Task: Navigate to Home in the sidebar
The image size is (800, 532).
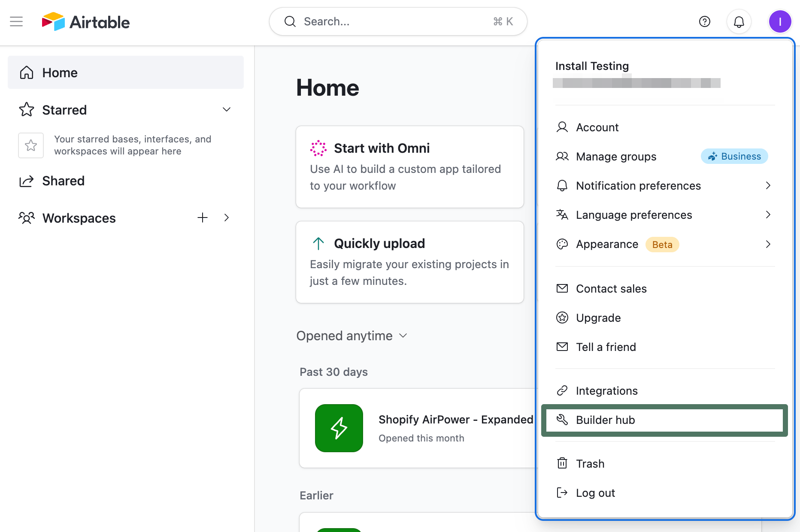Action: coord(60,73)
